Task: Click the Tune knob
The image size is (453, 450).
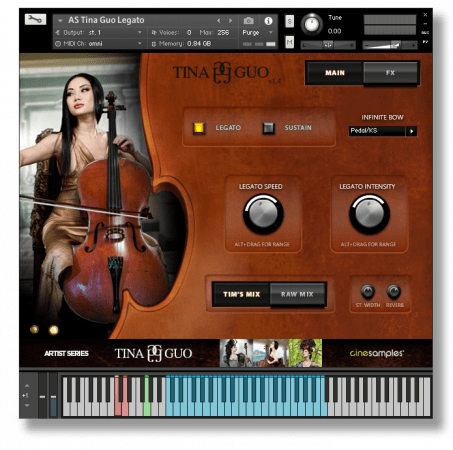Action: [x=312, y=24]
